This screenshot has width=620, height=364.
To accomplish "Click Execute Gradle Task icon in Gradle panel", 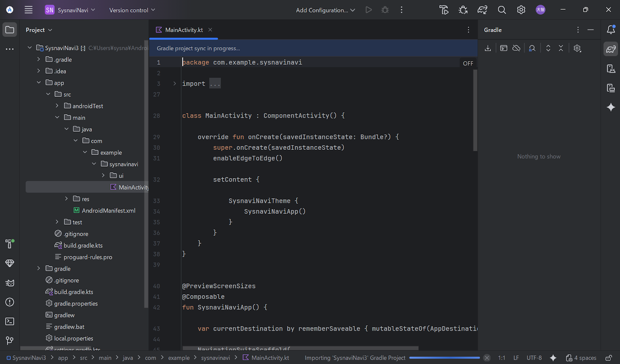I will pos(503,48).
